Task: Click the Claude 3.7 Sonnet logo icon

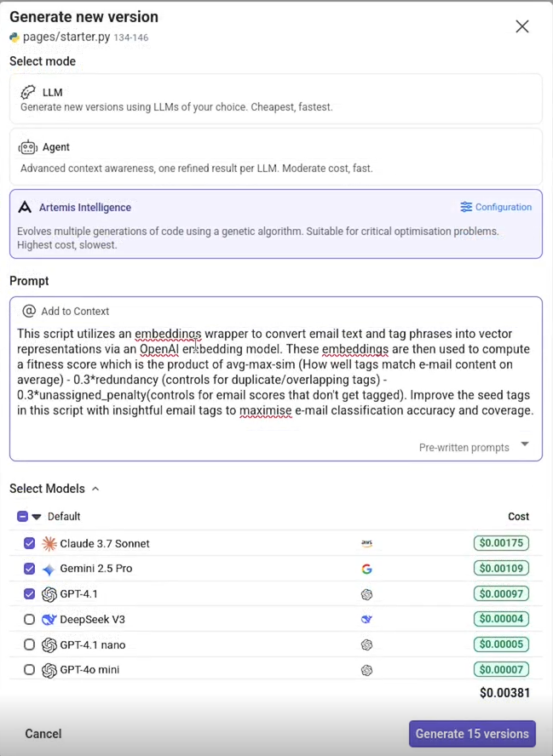Action: [x=49, y=543]
